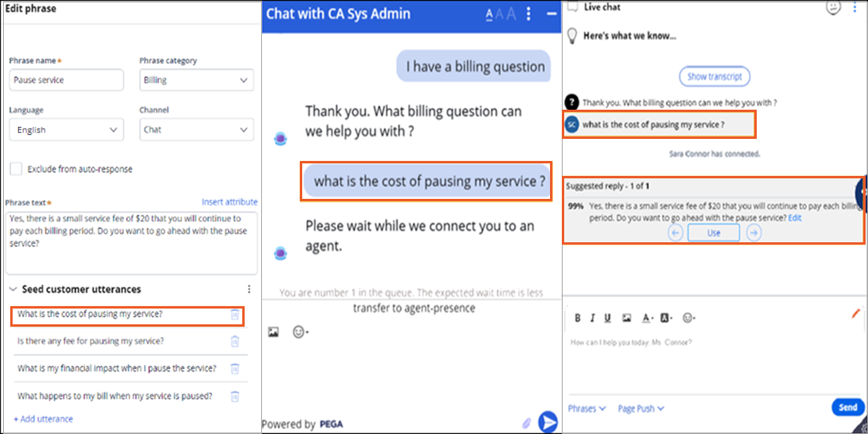Click into the Phrase name input field
This screenshot has height=434, width=868.
pos(66,80)
